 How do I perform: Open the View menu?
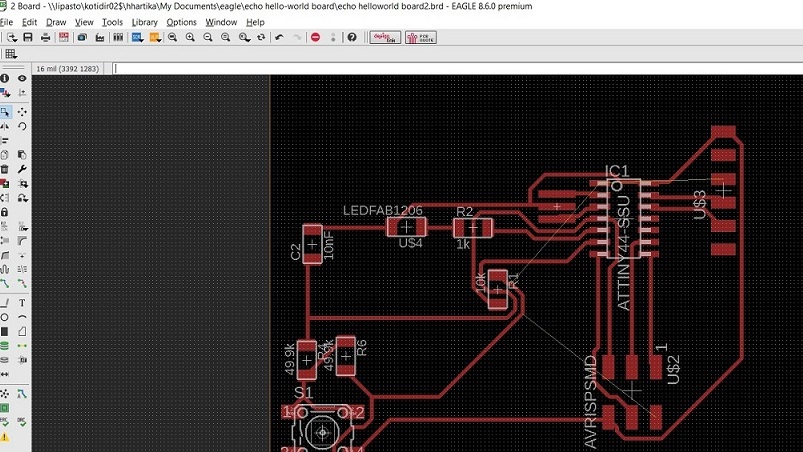coord(84,22)
